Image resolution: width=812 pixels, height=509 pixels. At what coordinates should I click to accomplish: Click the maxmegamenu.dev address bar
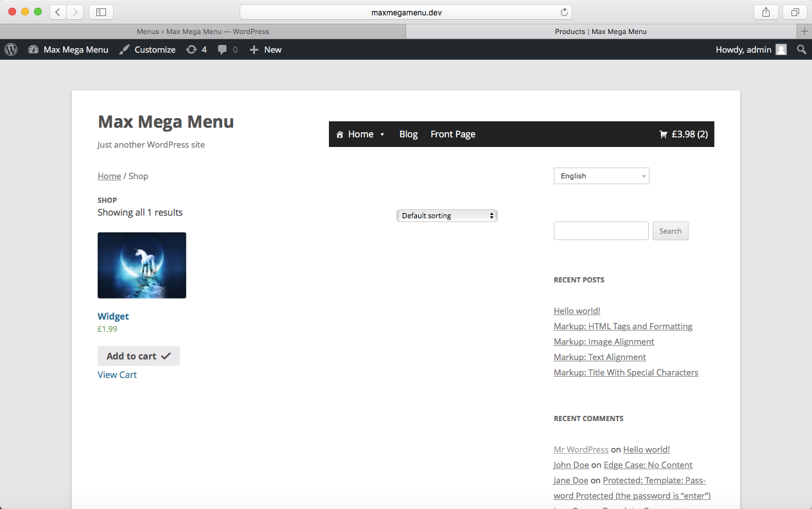pos(406,12)
